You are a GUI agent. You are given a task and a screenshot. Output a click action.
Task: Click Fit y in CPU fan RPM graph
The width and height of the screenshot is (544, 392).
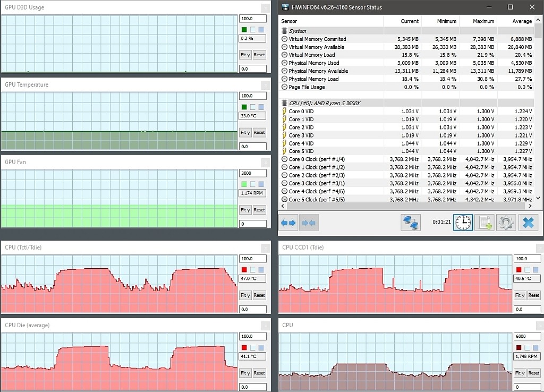click(520, 373)
